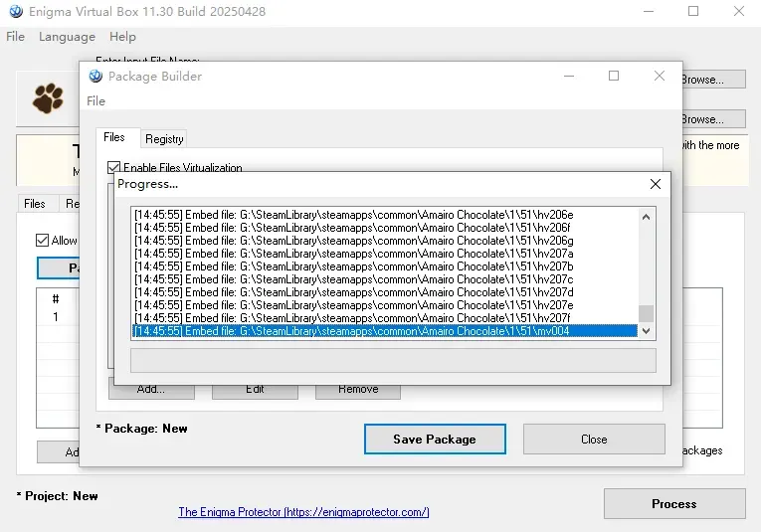Click the Edit button in Package Builder
The image size is (761, 532).
255,392
